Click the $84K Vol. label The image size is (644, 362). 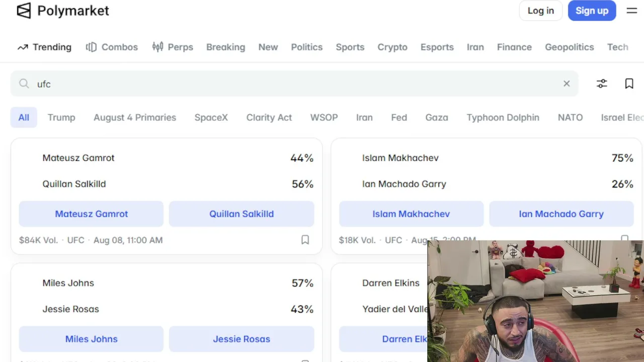pos(38,240)
